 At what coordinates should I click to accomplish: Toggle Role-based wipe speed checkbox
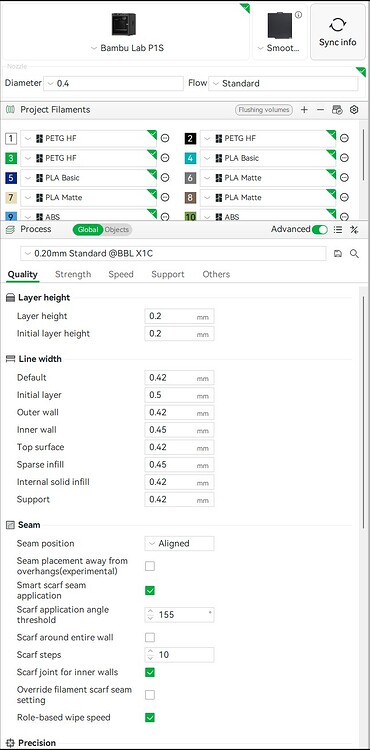150,717
